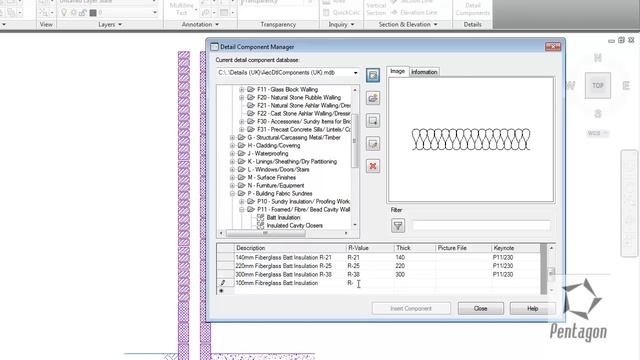The image size is (640, 360).
Task: Expand the Inquiry ribbon panel
Action: pyautogui.click(x=341, y=24)
